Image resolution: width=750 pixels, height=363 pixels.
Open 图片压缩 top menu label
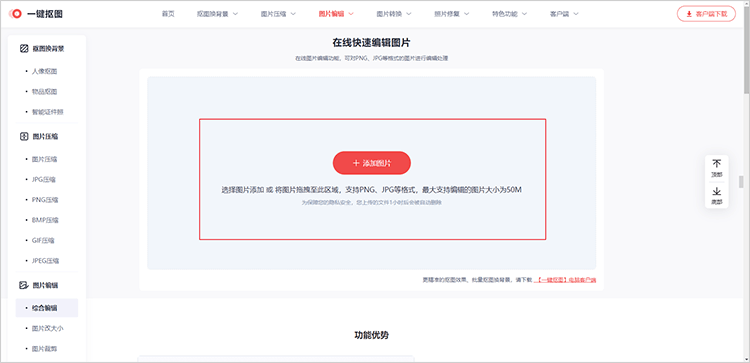(x=274, y=14)
